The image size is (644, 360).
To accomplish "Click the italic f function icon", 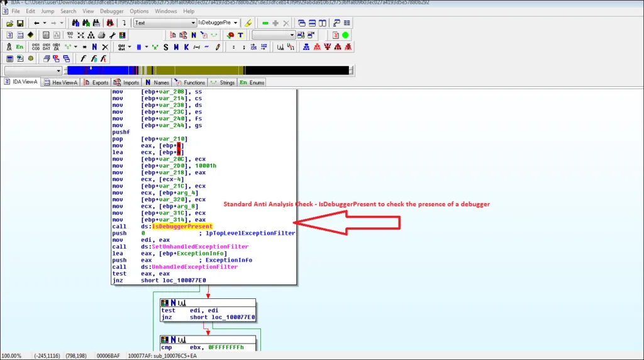I will [x=84, y=59].
